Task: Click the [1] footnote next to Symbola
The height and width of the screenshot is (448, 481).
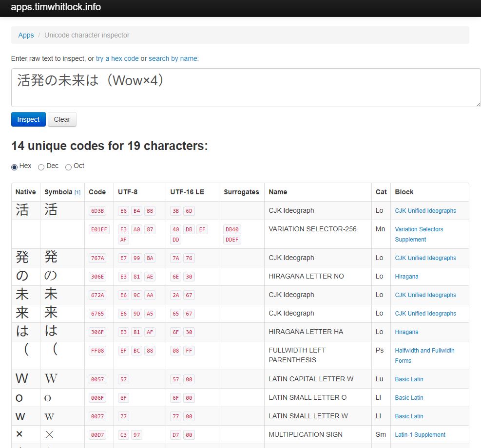Action: click(77, 192)
